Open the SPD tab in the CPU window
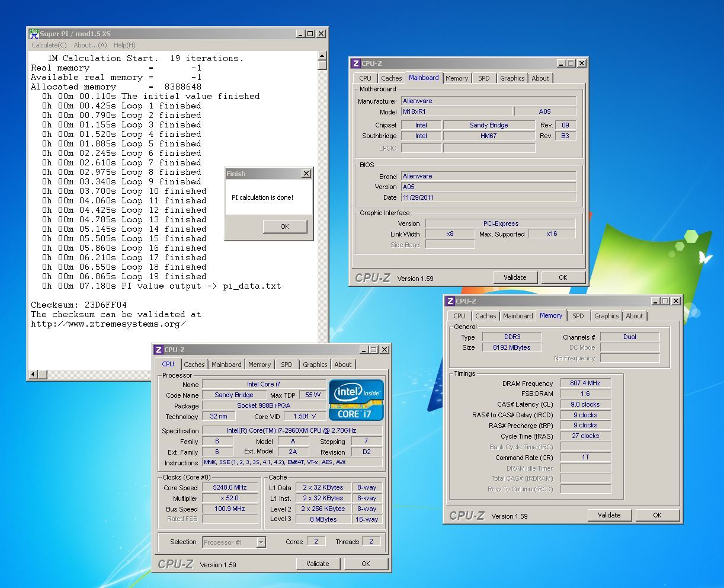The height and width of the screenshot is (588, 724). click(287, 365)
